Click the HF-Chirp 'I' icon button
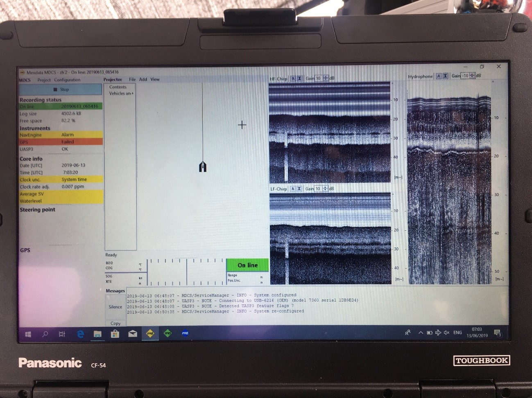 (x=299, y=79)
